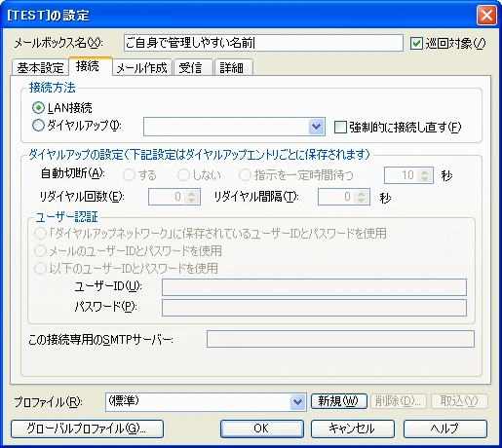502x448 pixels.
Task: Decrease the リダイヤル回数 spinner value
Action: (192, 201)
